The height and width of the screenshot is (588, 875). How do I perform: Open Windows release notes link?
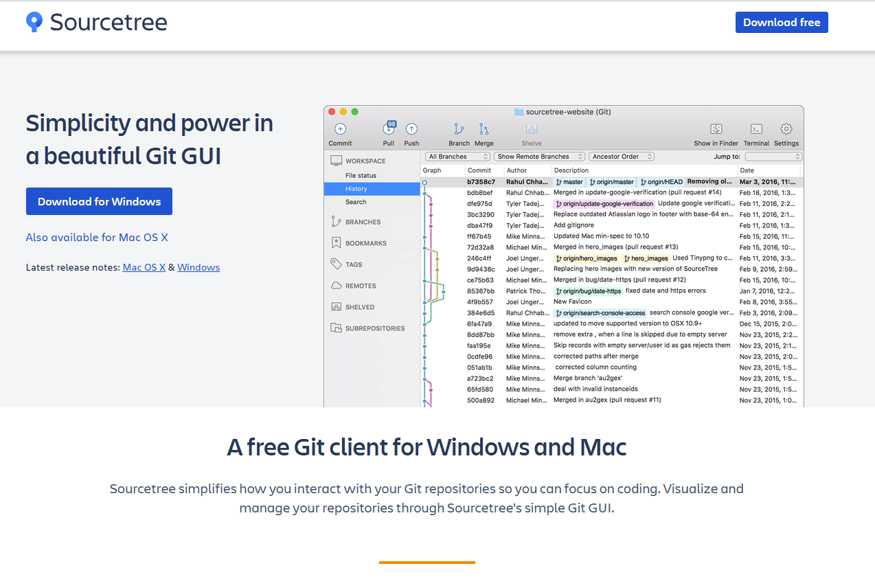tap(198, 267)
